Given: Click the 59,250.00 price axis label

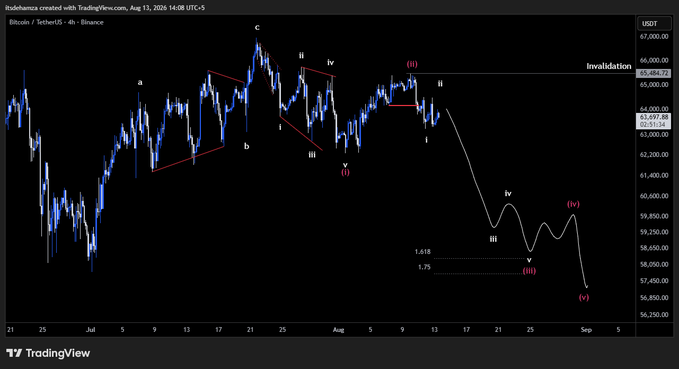Looking at the screenshot, I should (x=653, y=232).
